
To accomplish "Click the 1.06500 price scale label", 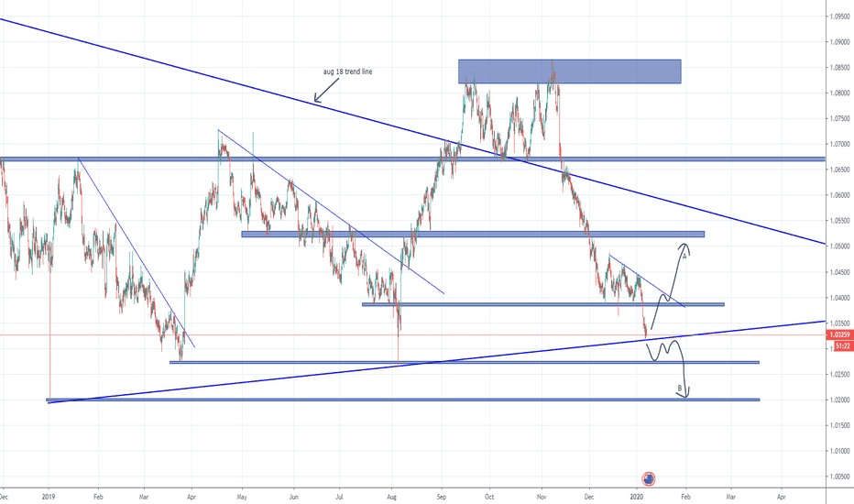I will pyautogui.click(x=840, y=170).
